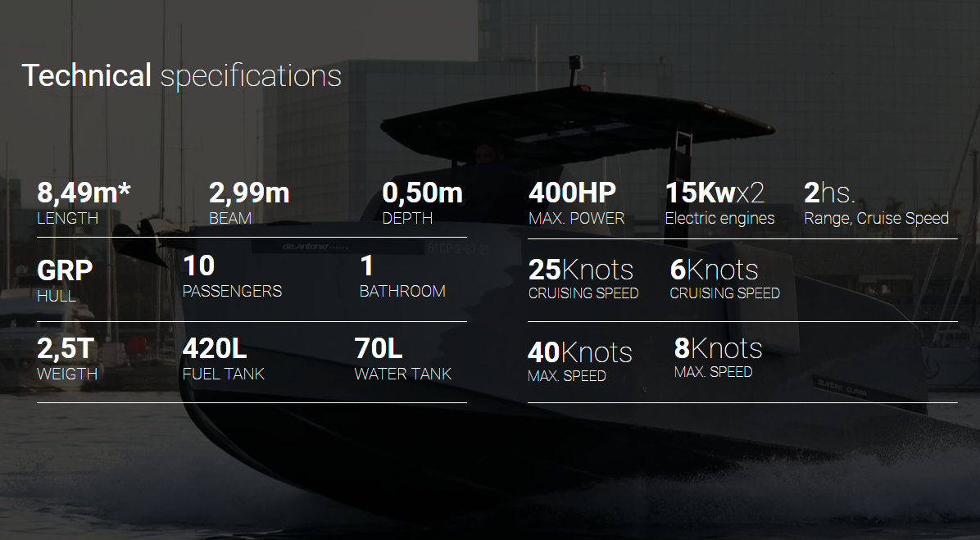This screenshot has height=540, width=980.
Task: Click the 420L fuel tank spec
Action: (x=215, y=348)
